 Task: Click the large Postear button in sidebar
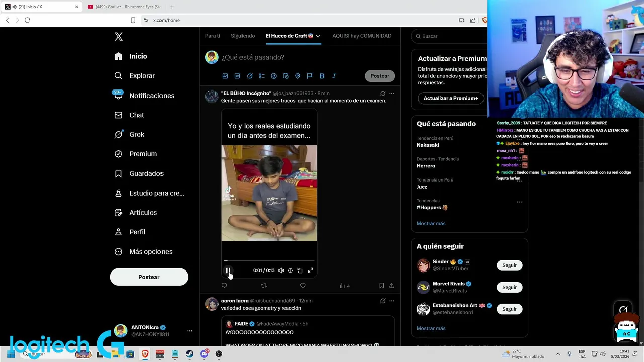coord(149,277)
